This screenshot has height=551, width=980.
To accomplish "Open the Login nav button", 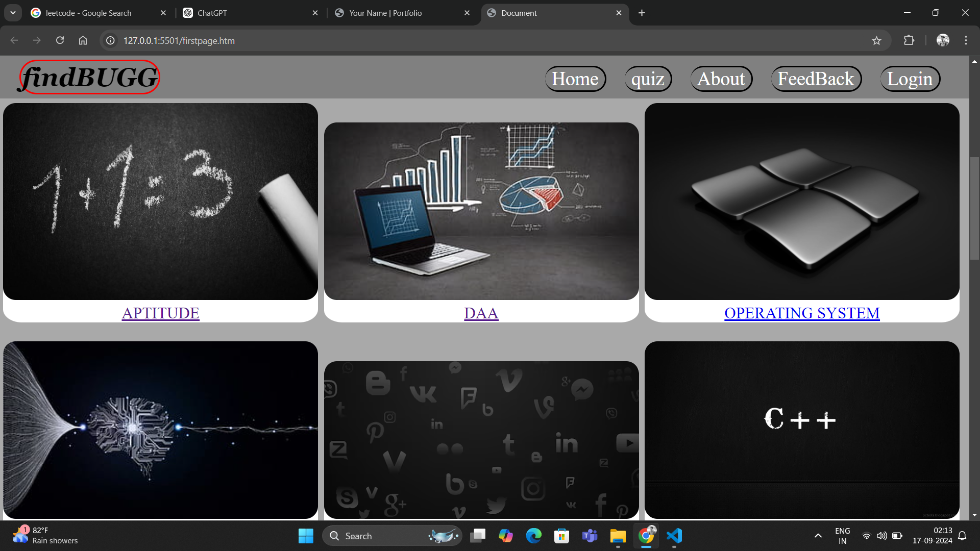I will tap(910, 79).
